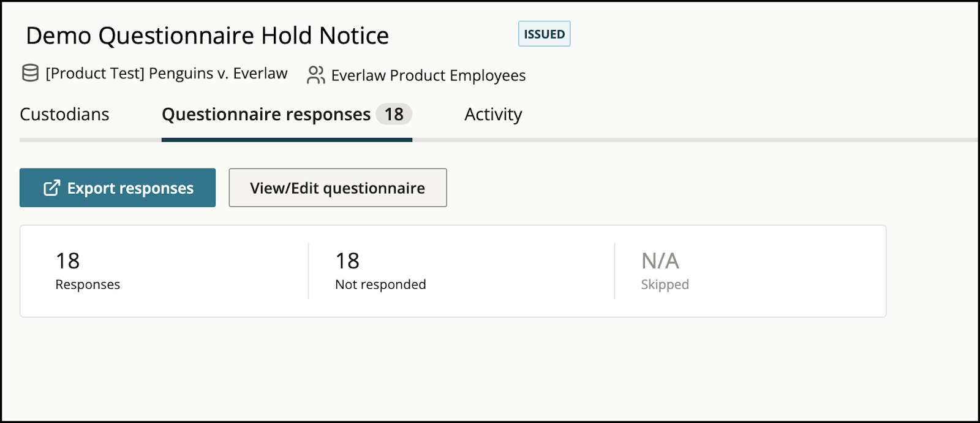Switch to the Activity tab
The width and height of the screenshot is (980, 423).
(493, 114)
